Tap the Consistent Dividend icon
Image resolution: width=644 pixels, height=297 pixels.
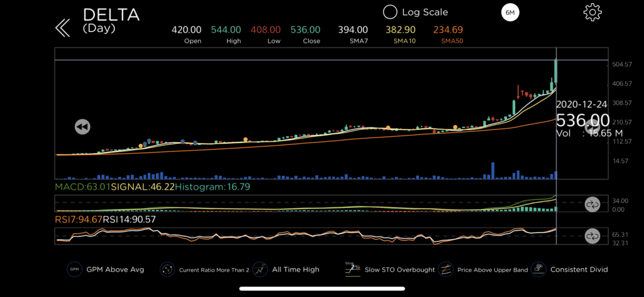539,269
